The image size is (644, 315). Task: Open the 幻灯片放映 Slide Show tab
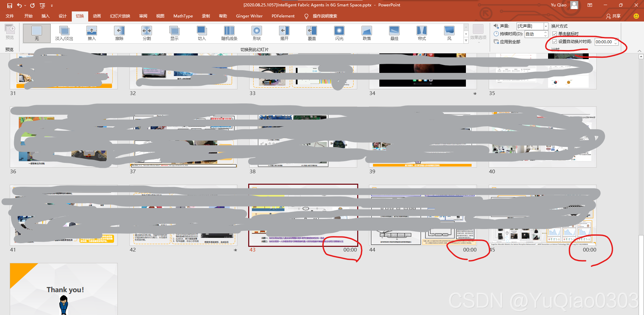click(120, 16)
